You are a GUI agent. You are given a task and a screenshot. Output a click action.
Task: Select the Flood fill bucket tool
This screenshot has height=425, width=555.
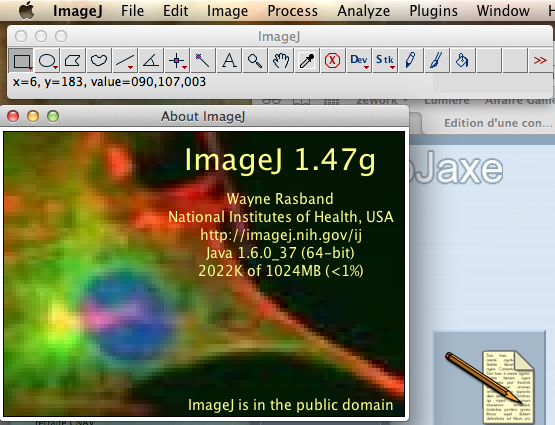[463, 61]
